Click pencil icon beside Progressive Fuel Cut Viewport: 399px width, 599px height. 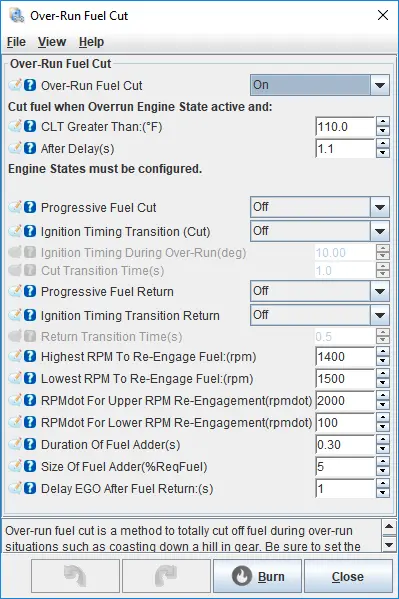click(15, 207)
